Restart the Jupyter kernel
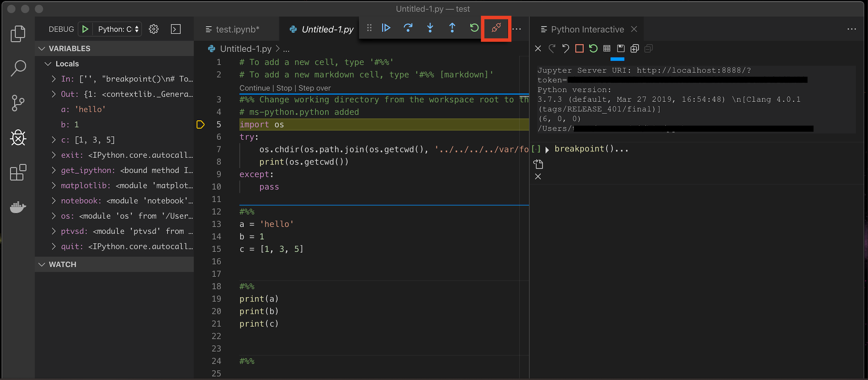 [x=593, y=48]
